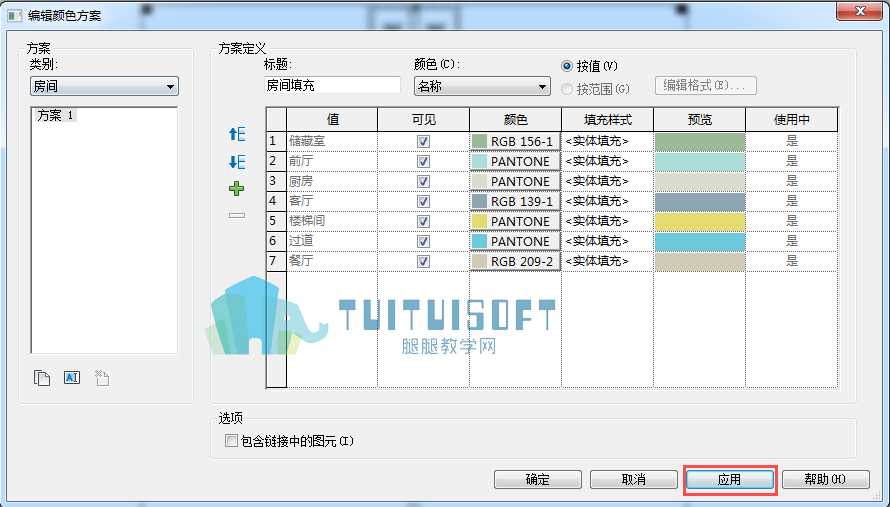Open fill pattern <实体填充> for 客厅 row
The image size is (890, 507).
coord(607,202)
